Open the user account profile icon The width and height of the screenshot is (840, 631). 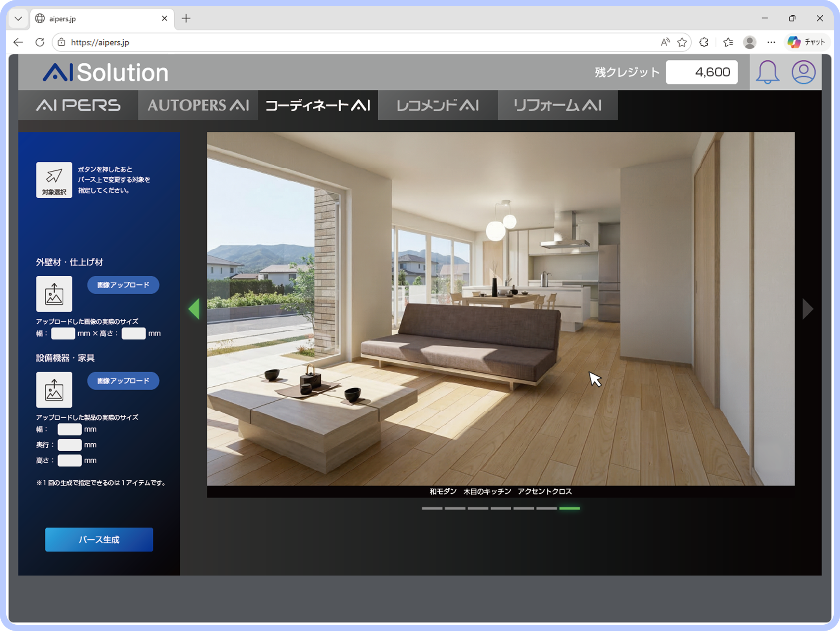803,72
